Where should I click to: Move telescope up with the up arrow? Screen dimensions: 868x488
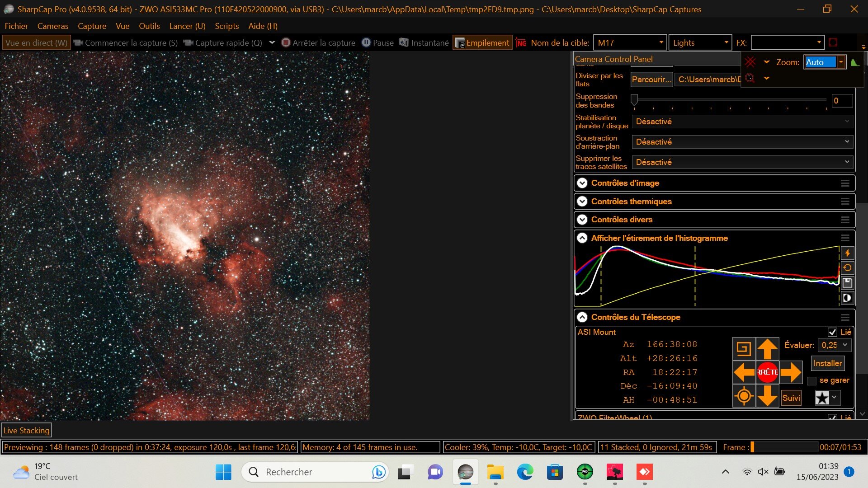[767, 349]
